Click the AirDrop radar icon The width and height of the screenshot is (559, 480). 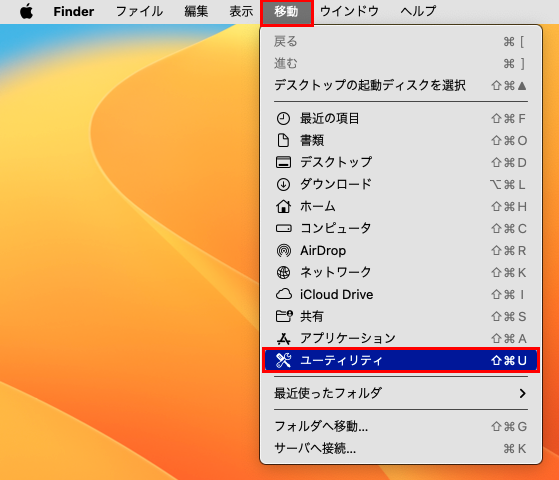(x=283, y=250)
